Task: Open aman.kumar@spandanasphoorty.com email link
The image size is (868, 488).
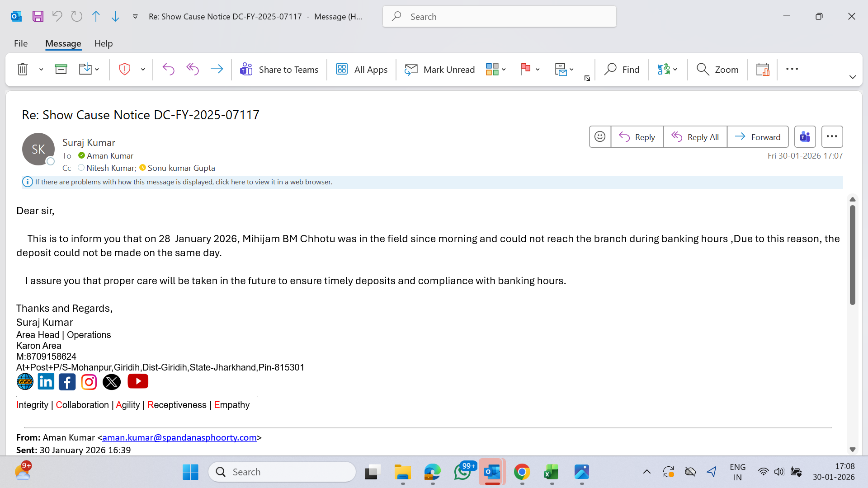Action: pos(179,437)
